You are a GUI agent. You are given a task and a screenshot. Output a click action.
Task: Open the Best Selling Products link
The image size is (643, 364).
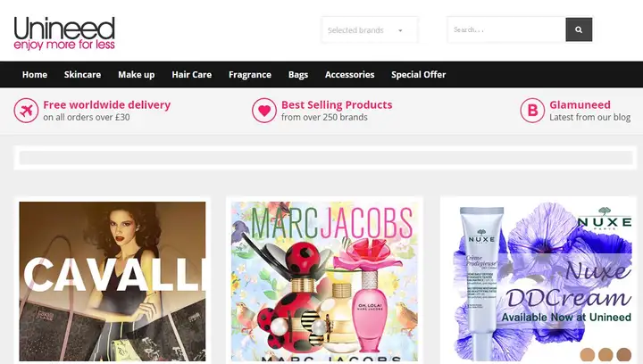(337, 104)
